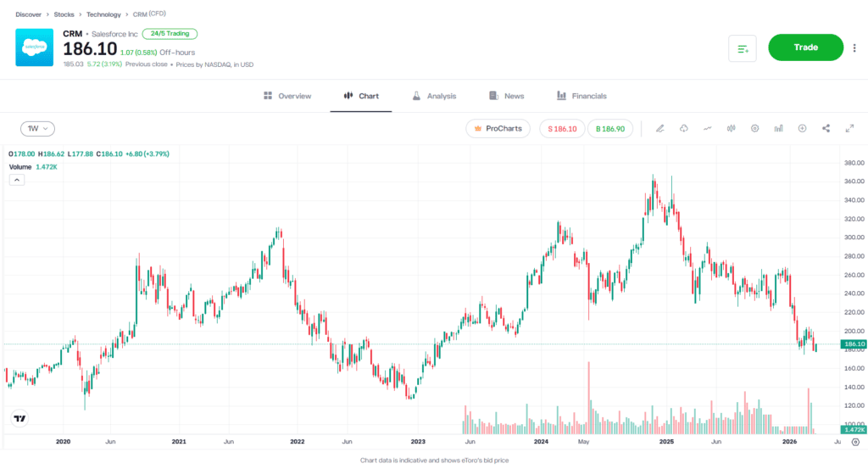Click the cloud save chart icon

coord(683,129)
